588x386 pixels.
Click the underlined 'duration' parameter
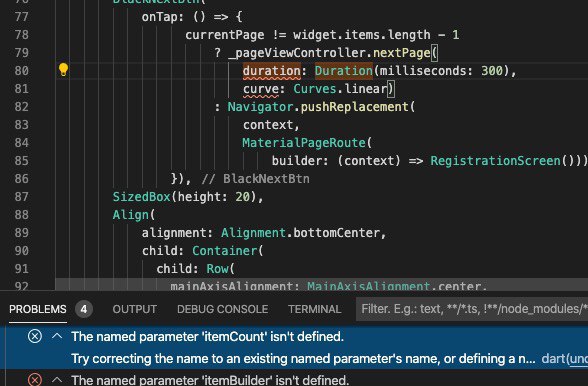272,71
